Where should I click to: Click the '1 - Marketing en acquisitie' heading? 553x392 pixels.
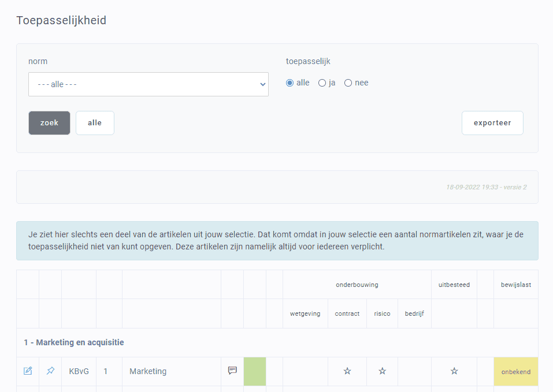click(74, 342)
